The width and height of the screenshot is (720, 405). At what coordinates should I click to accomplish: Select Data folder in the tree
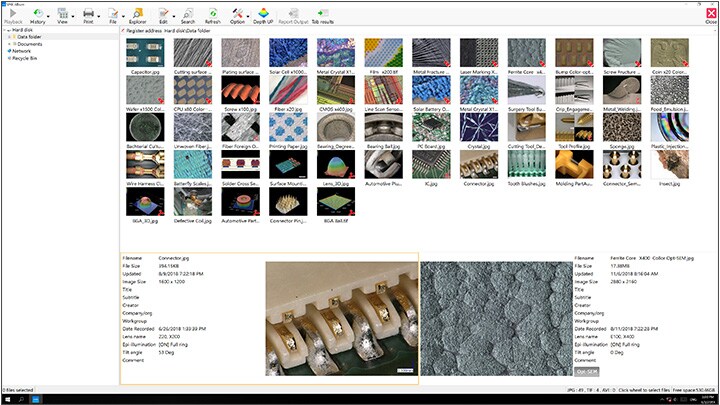(x=29, y=37)
